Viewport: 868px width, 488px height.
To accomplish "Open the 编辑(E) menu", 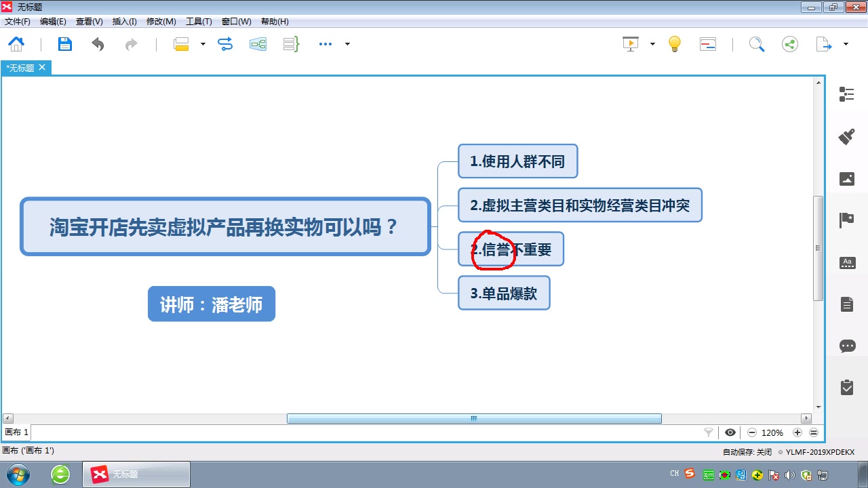I will 53,22.
